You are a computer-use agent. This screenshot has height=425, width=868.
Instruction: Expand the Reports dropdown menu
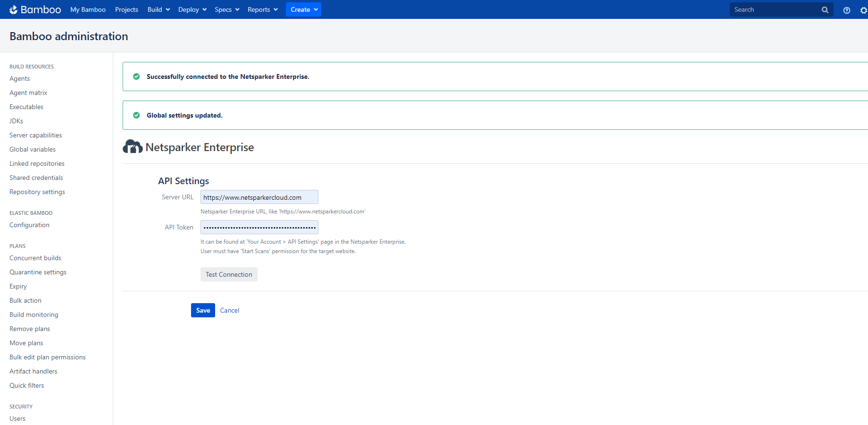(263, 9)
